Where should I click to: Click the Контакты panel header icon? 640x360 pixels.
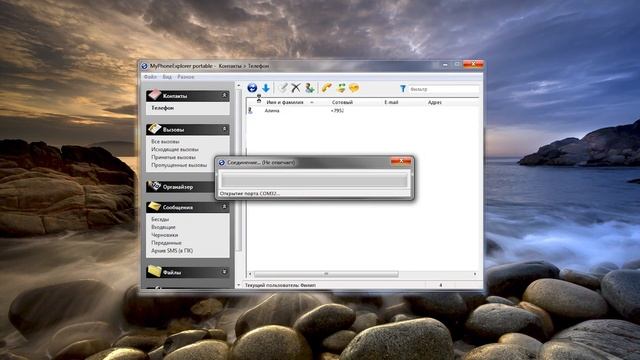click(155, 95)
